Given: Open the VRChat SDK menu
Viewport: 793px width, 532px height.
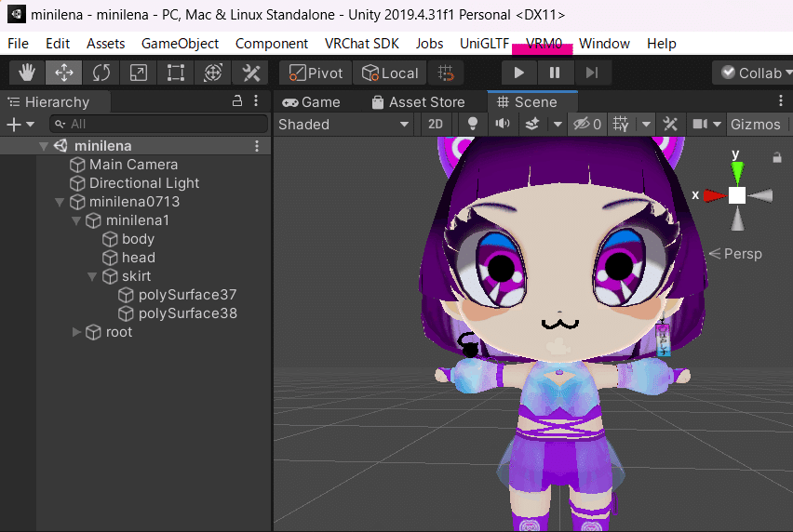Looking at the screenshot, I should (362, 44).
